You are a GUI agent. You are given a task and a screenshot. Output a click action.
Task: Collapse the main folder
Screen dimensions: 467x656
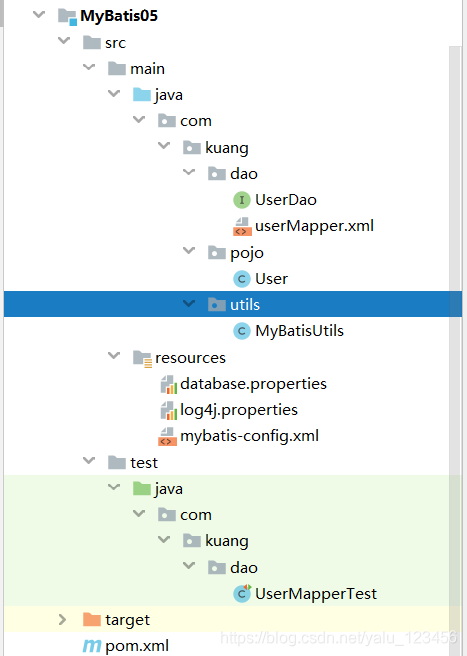pos(89,67)
